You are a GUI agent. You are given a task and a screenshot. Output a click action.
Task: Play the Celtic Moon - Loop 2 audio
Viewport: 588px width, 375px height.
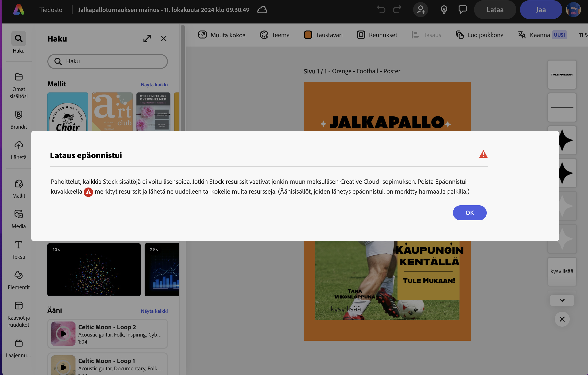[x=63, y=333]
